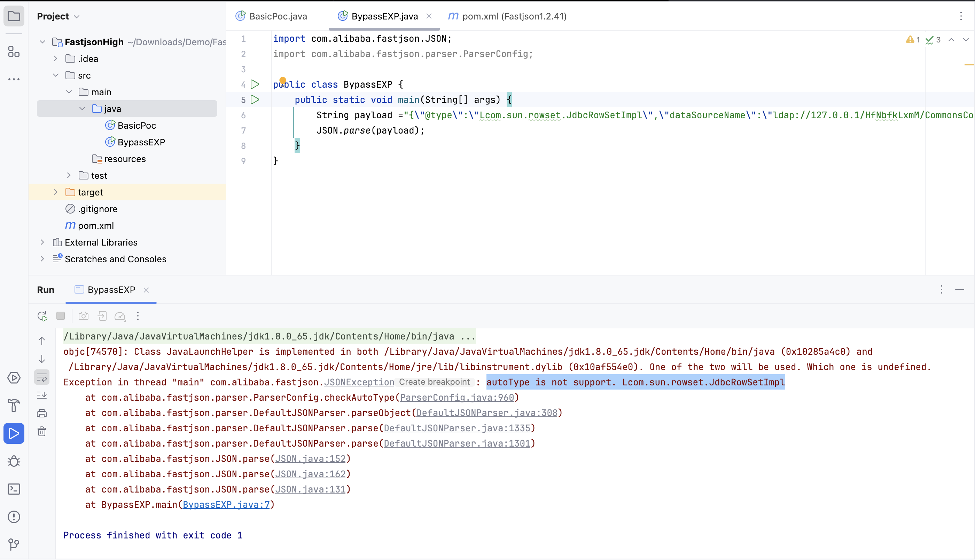This screenshot has width=975, height=560.
Task: Toggle scroll to end of console
Action: click(42, 395)
